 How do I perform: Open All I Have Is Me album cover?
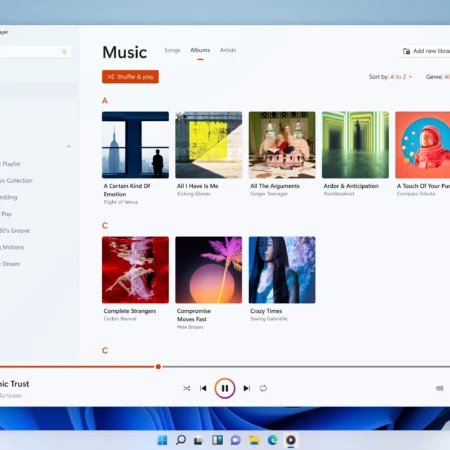[x=209, y=145]
